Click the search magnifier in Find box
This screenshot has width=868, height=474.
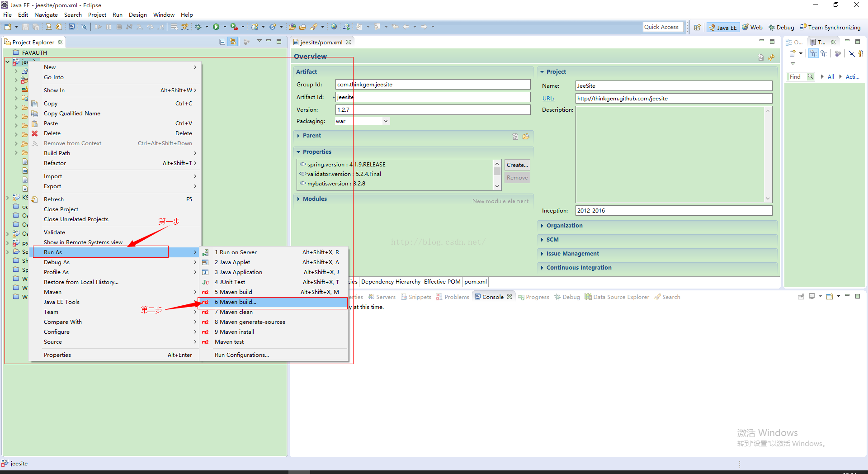[x=811, y=76]
